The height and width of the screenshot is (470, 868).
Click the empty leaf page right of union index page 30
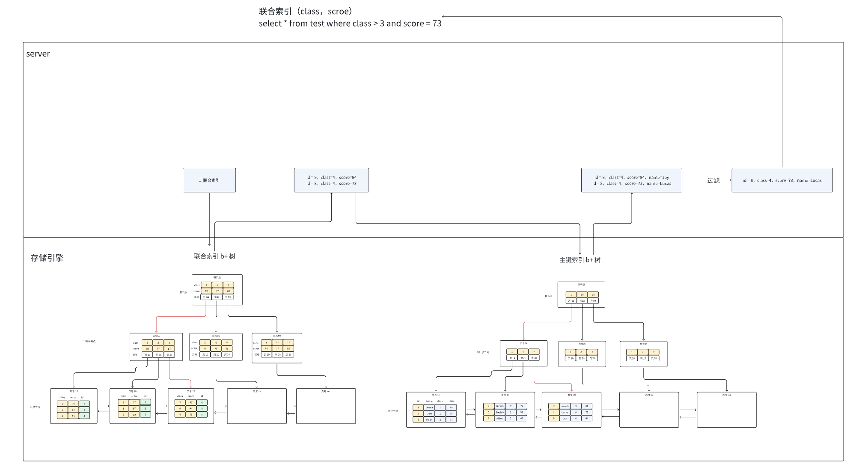click(x=256, y=407)
